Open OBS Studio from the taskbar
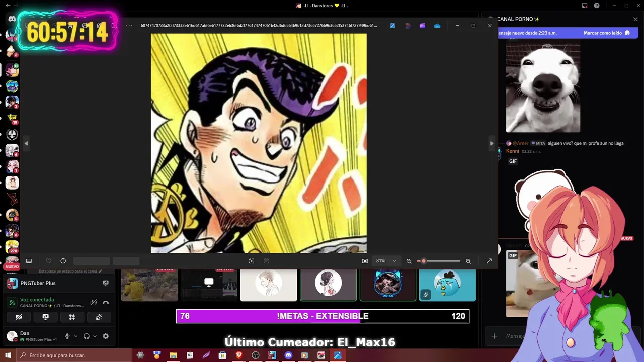Screen dimensions: 644x362 tap(256, 355)
